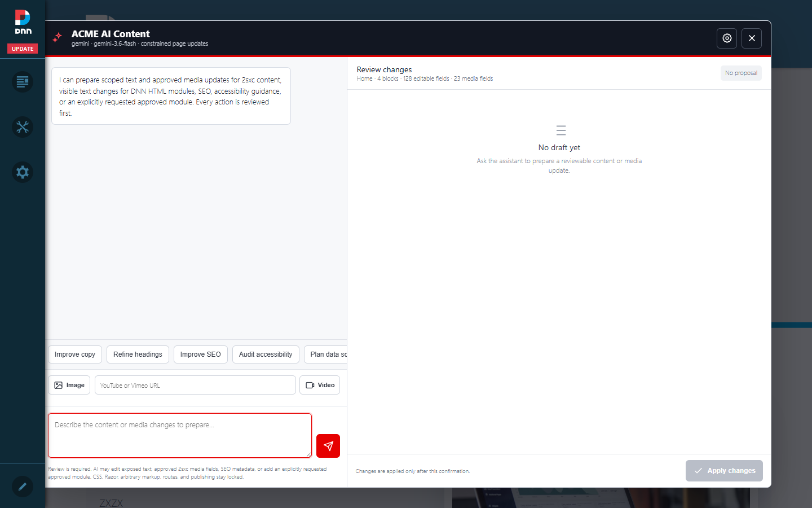Open the Content menu in the sidebar
812x508 pixels.
point(23,82)
